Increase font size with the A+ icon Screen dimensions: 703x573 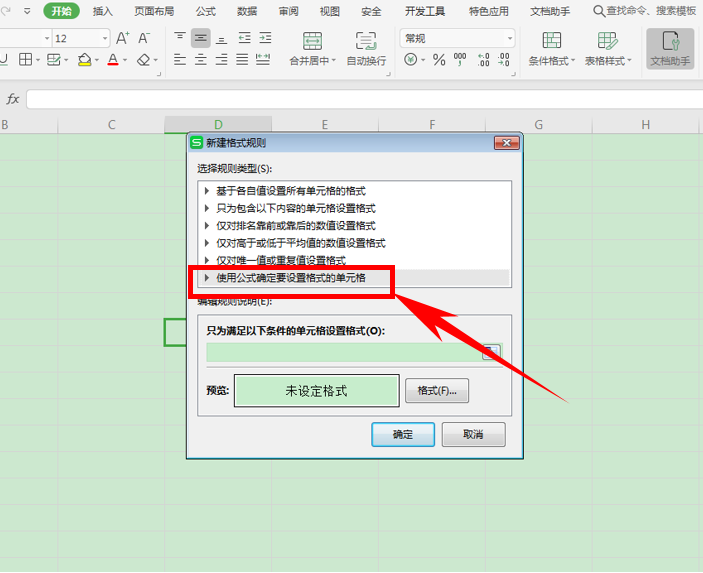pyautogui.click(x=123, y=38)
